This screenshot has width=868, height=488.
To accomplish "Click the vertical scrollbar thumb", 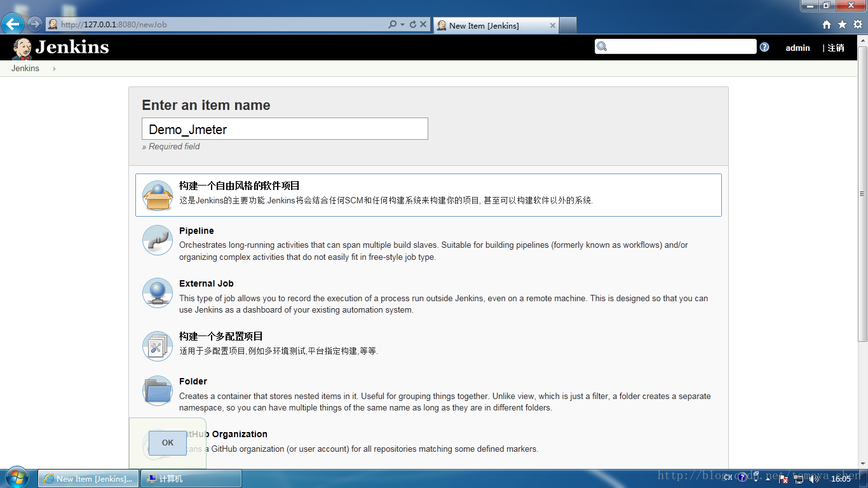I will pyautogui.click(x=863, y=194).
